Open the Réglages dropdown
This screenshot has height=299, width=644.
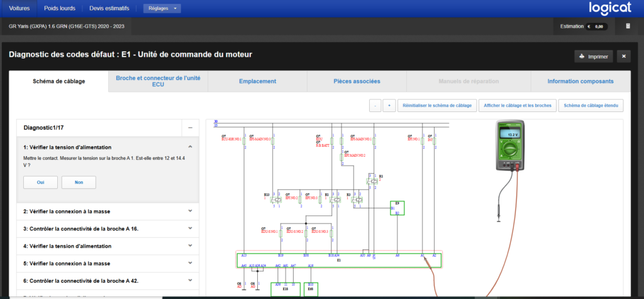pos(162,8)
